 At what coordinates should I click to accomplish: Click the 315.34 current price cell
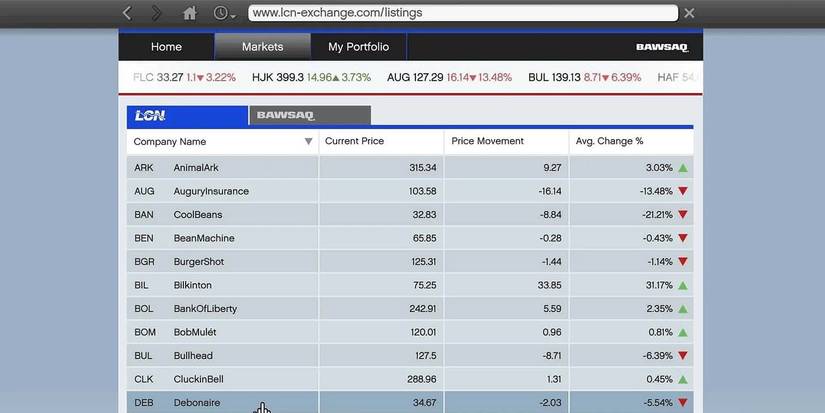pyautogui.click(x=381, y=168)
